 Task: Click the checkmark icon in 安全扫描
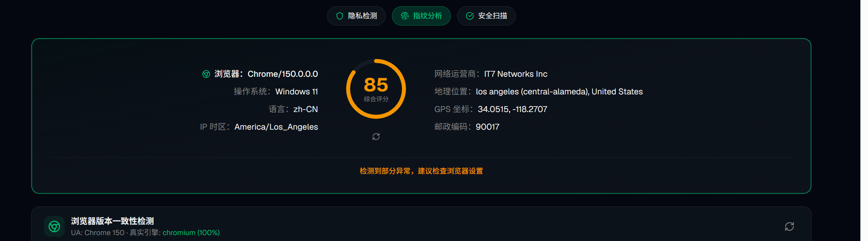point(470,16)
